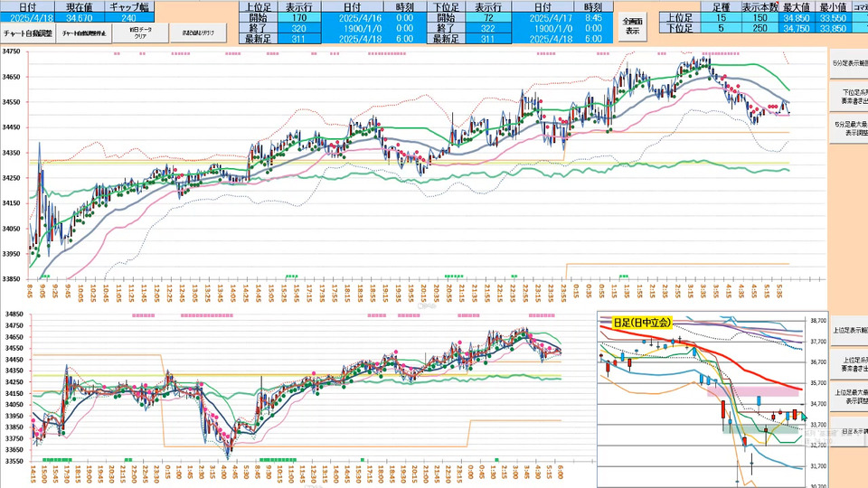Viewport: 868px width, 488px height.
Task: Click the 前日データクリア button
Action: coord(141,33)
